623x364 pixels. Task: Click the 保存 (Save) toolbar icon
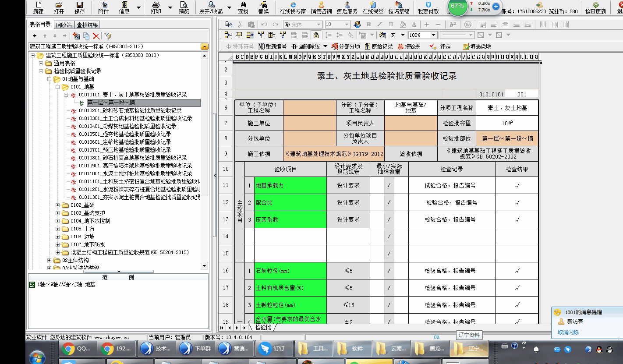(x=80, y=7)
